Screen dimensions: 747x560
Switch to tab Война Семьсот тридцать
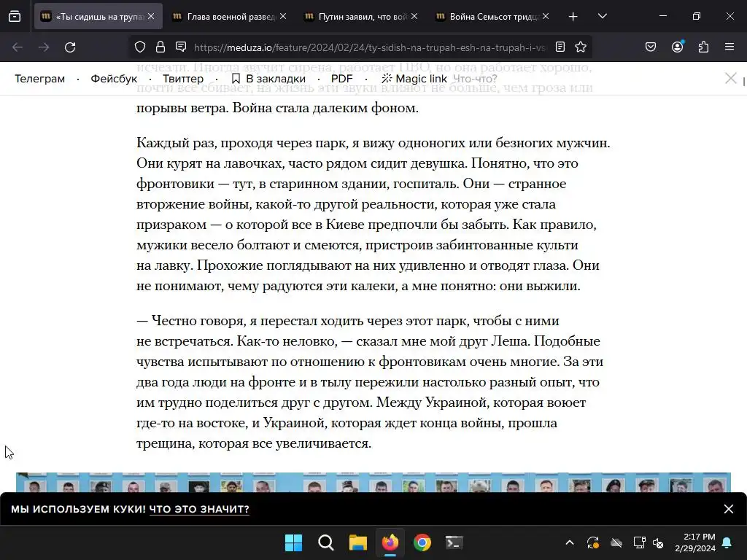(x=493, y=17)
